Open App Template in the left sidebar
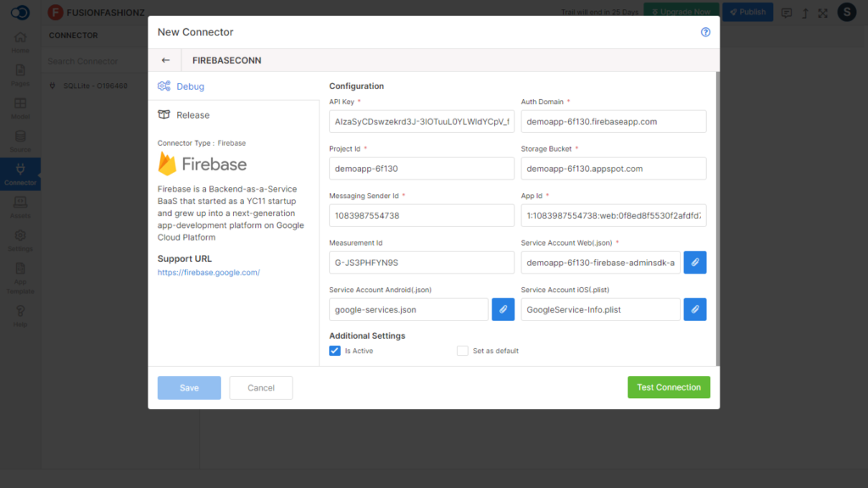 pos(20,278)
